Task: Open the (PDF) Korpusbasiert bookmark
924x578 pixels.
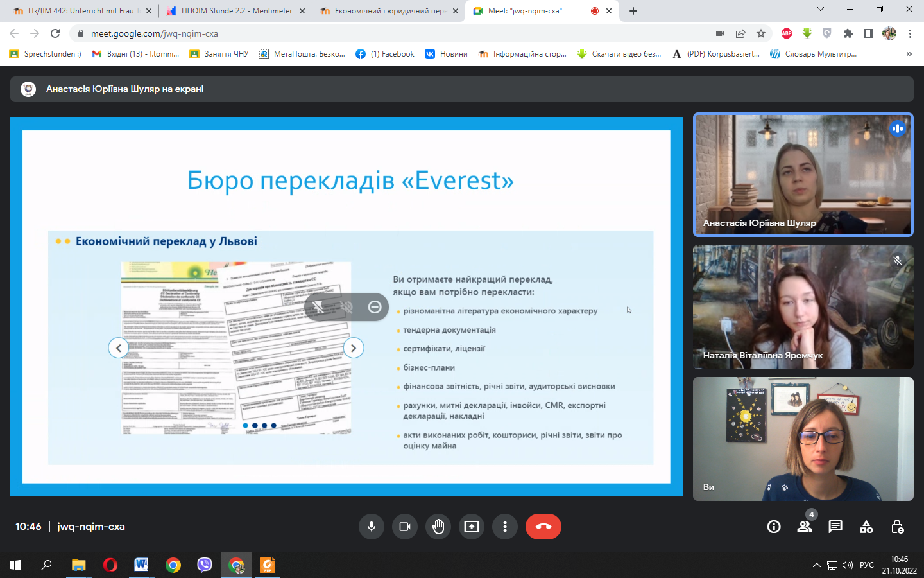Action: (x=715, y=54)
